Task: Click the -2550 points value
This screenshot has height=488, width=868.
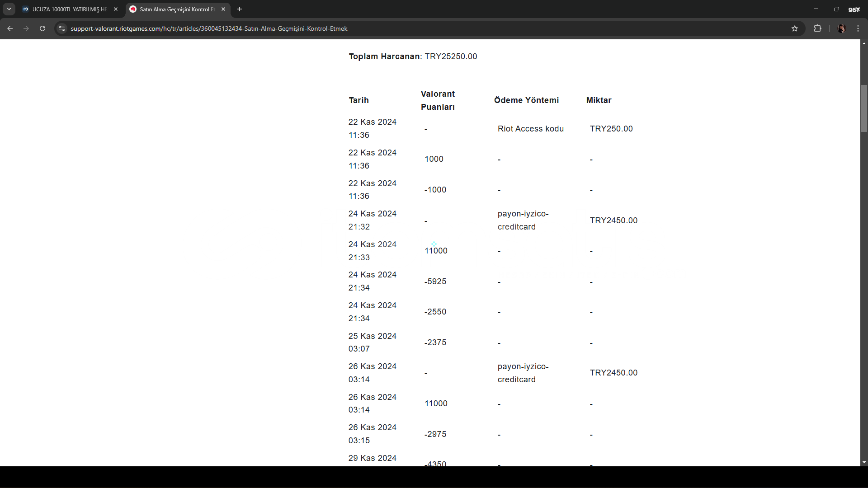Action: click(x=435, y=312)
